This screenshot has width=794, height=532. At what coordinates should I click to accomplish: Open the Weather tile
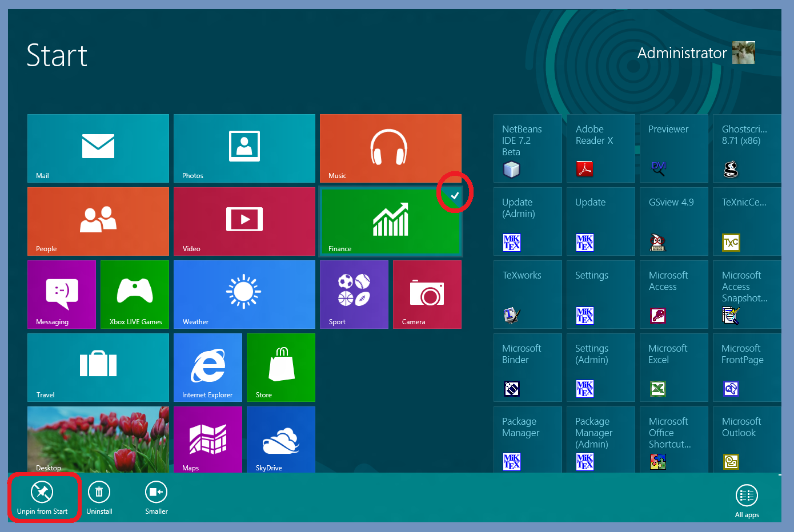[244, 295]
